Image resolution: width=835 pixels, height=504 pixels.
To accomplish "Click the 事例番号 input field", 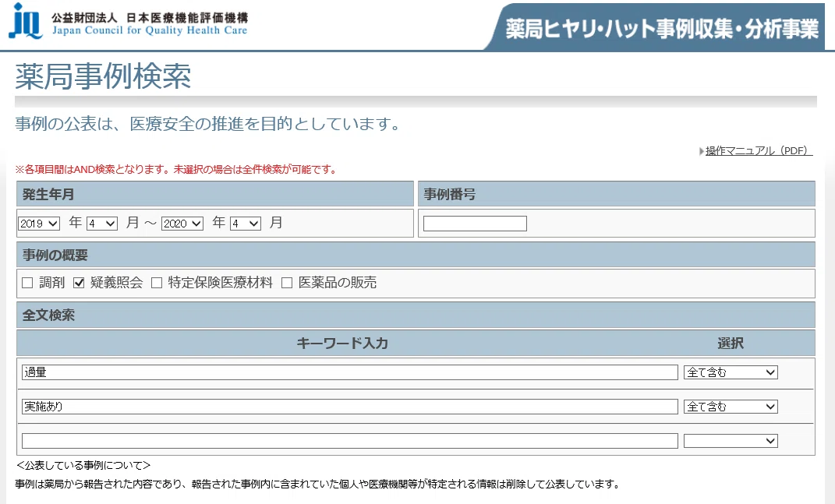I will 475,224.
